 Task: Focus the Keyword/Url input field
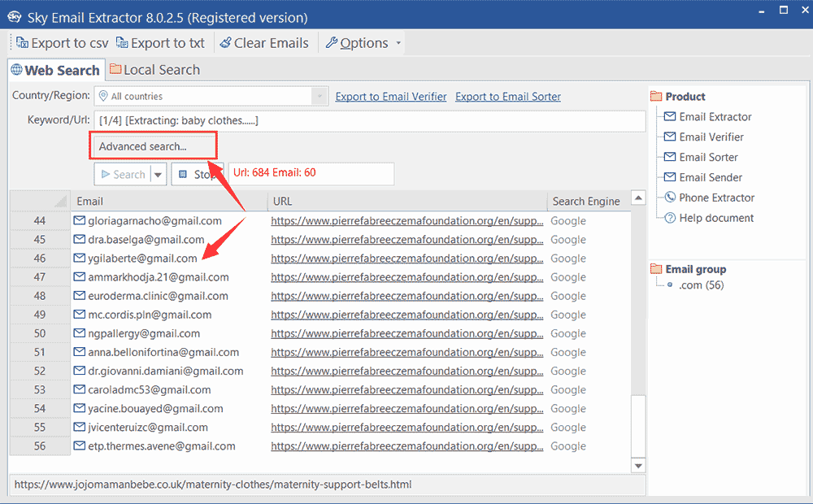(x=370, y=121)
